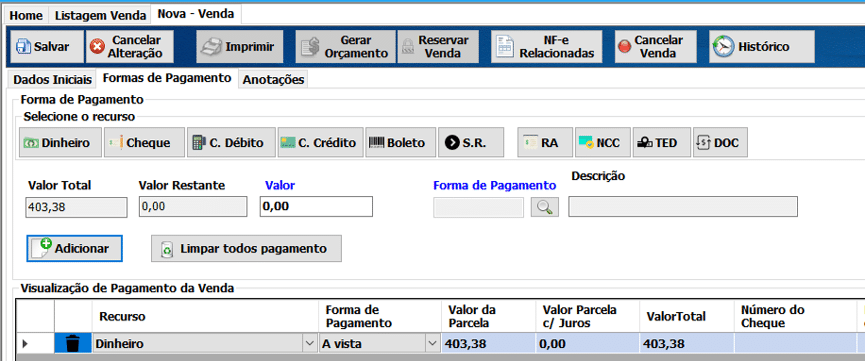Click Recurso column header
Screen dimensions: 865x361
[205, 316]
